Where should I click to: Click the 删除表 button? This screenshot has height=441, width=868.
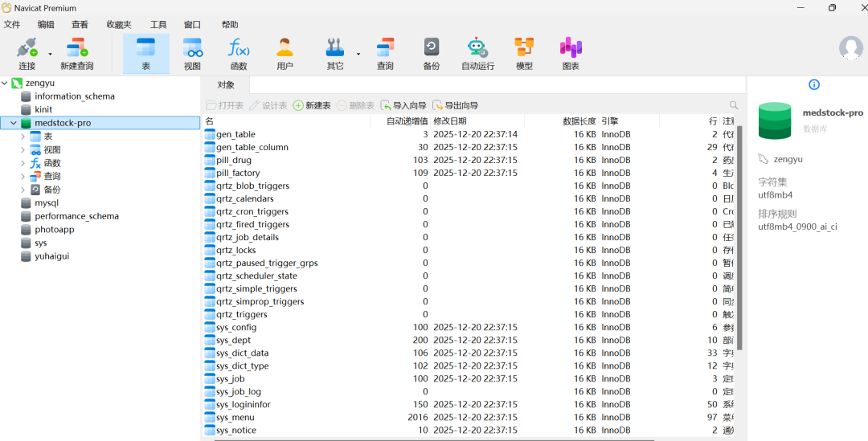coord(355,105)
